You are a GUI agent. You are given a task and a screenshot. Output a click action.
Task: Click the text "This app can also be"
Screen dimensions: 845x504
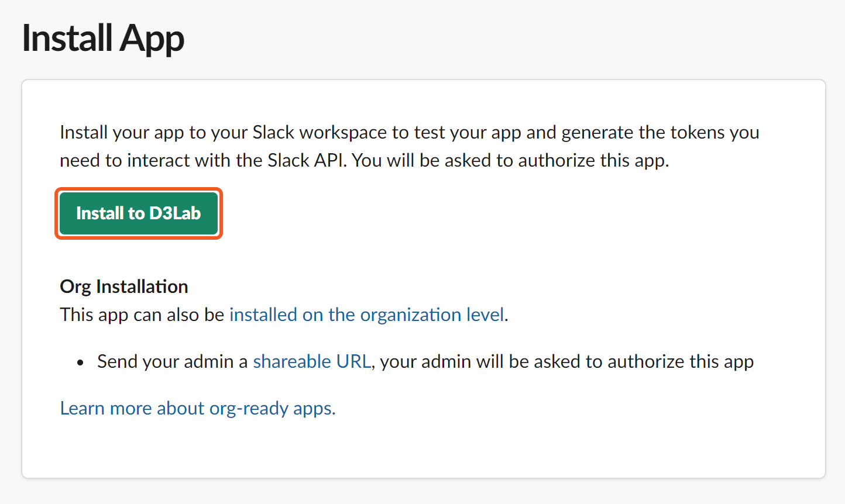142,315
